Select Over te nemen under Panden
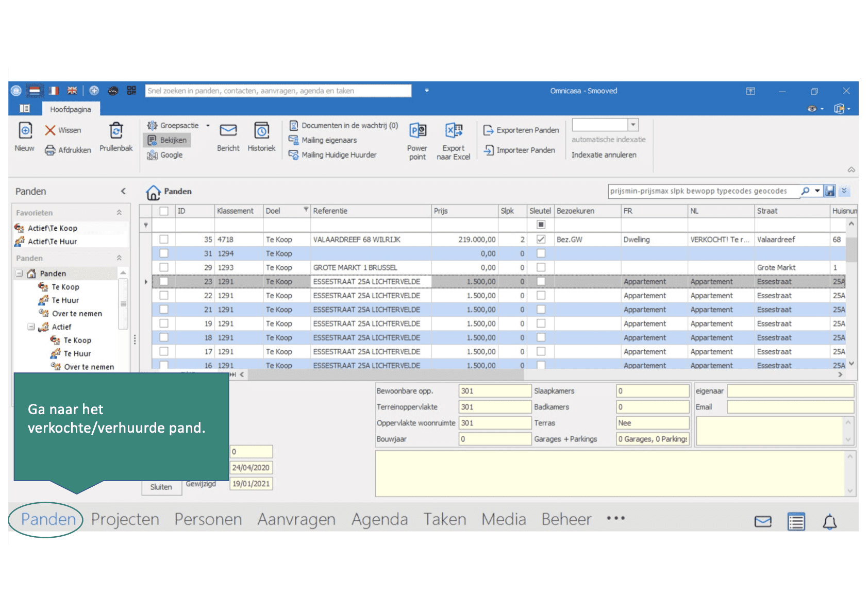 77,314
